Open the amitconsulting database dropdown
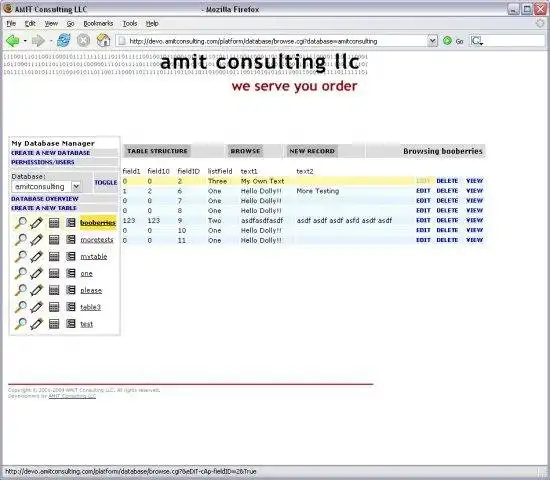This screenshot has height=480, width=550. [76, 187]
